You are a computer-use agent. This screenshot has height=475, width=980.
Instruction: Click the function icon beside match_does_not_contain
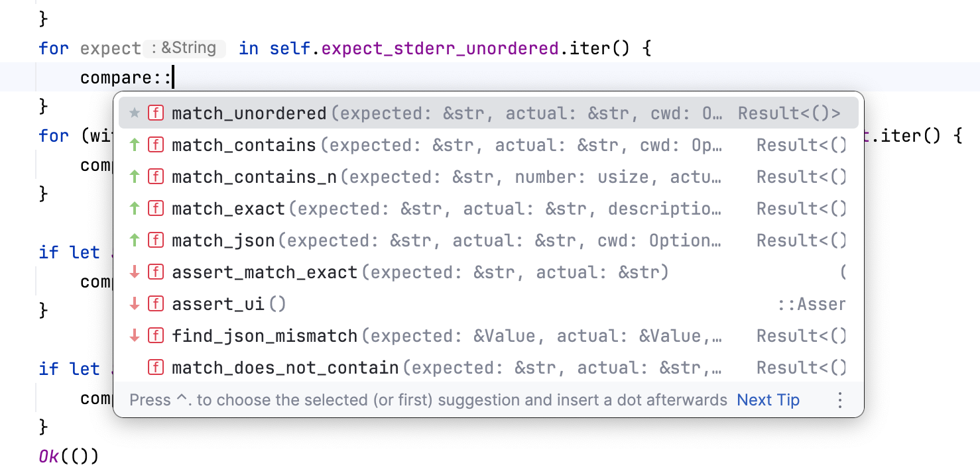(155, 367)
